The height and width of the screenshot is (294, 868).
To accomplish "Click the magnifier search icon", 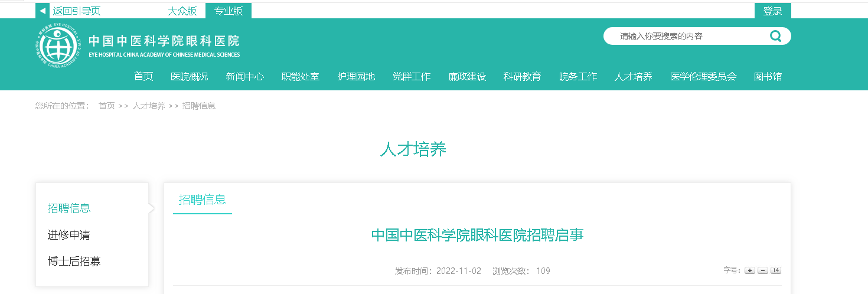I will [x=775, y=36].
